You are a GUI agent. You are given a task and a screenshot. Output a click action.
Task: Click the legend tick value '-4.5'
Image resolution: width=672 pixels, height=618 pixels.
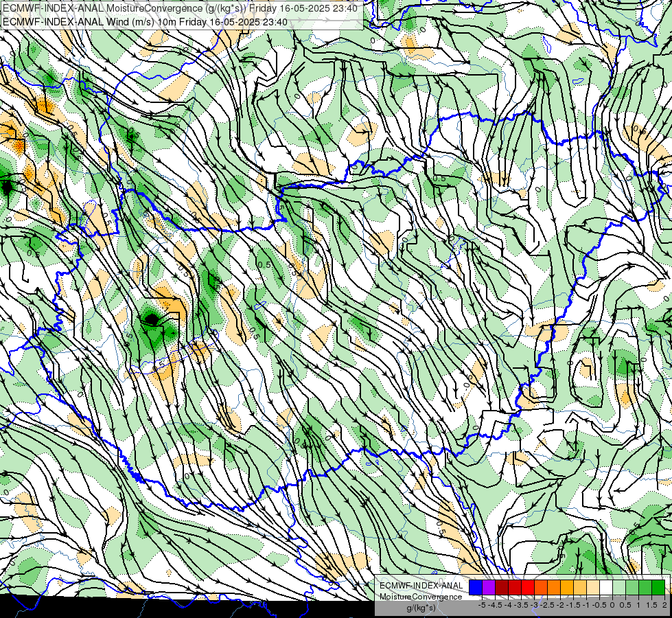point(495,605)
